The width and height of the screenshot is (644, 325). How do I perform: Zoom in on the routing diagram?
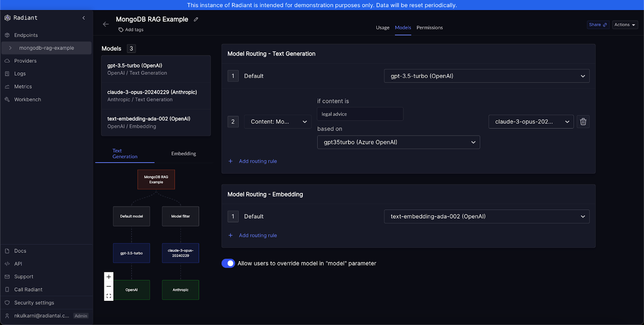click(x=109, y=277)
